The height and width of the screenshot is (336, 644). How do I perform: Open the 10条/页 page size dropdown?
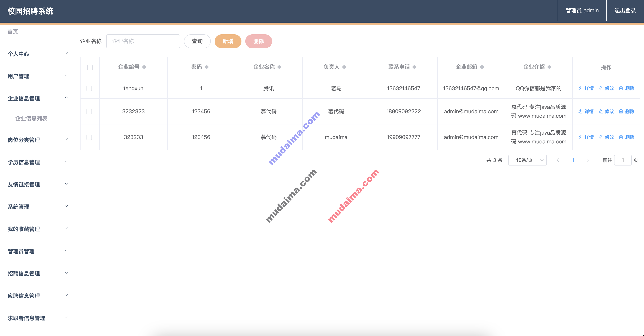528,160
